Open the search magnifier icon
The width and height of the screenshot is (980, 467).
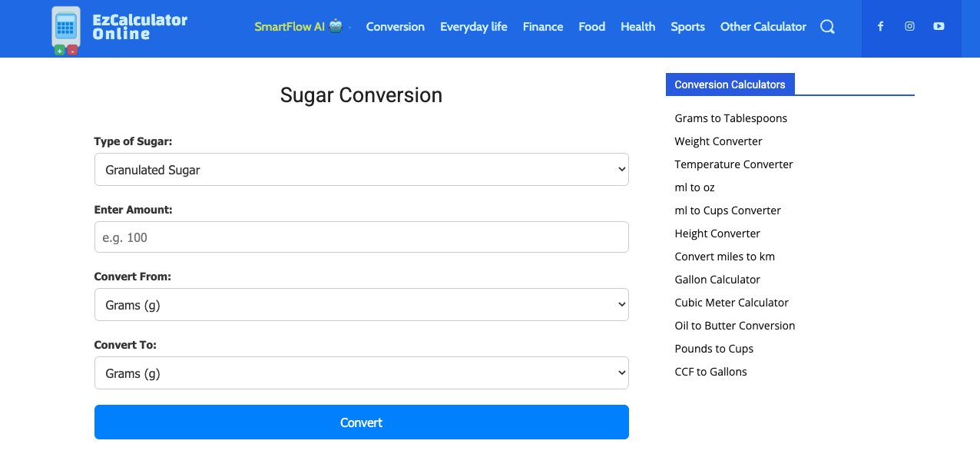pos(827,27)
